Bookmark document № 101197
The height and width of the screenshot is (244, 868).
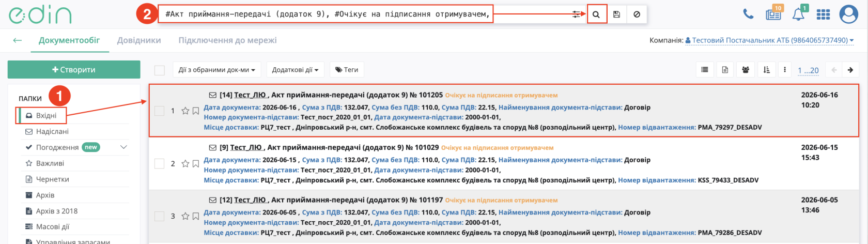click(x=196, y=216)
